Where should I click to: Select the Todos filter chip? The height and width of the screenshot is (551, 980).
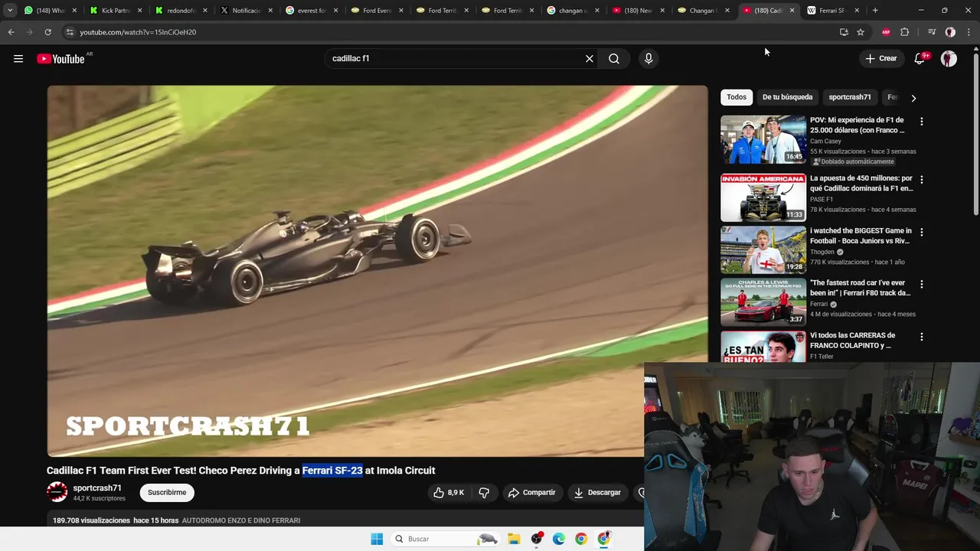point(737,97)
